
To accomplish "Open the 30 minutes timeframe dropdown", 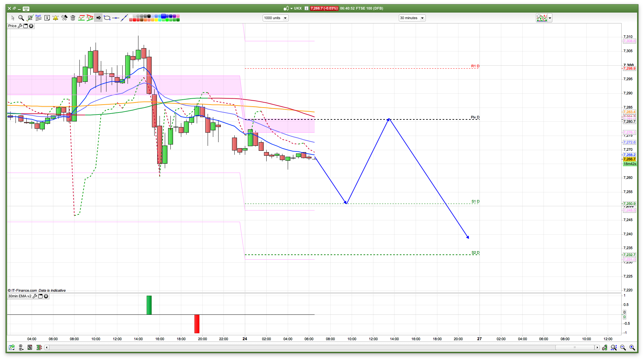I will [x=412, y=18].
